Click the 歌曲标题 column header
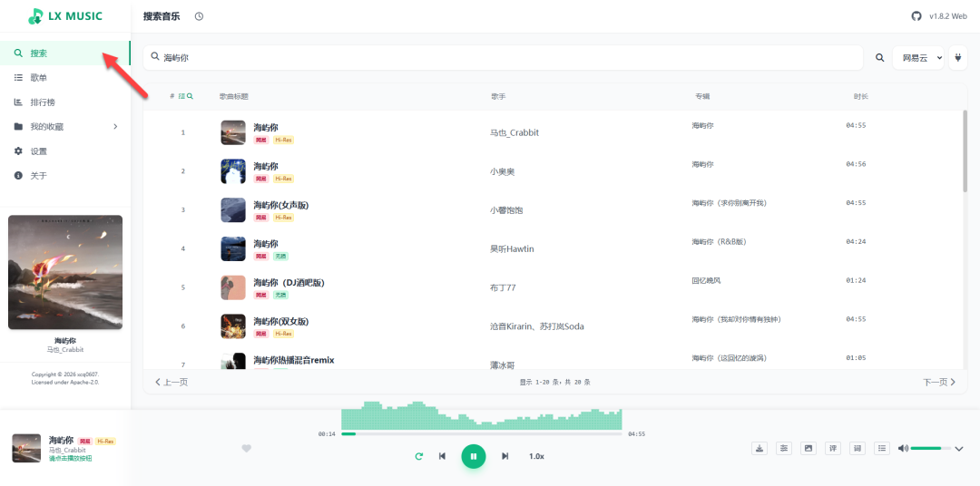Viewport: 980px width, 486px height. click(x=234, y=96)
